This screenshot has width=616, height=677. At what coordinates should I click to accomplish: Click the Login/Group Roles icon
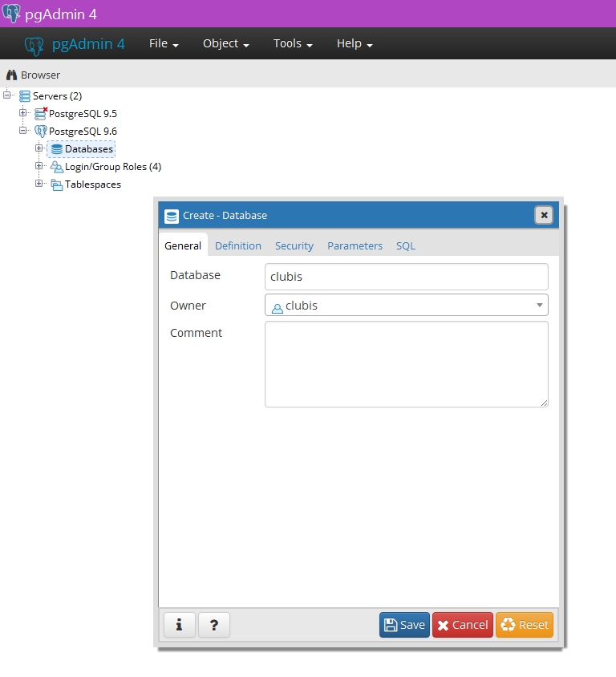[57, 167]
